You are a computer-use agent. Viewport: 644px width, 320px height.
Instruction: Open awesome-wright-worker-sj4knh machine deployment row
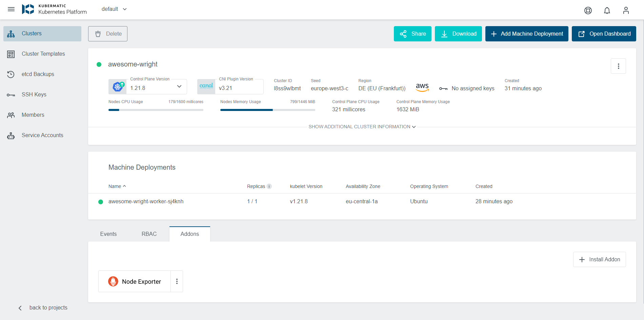tap(146, 202)
